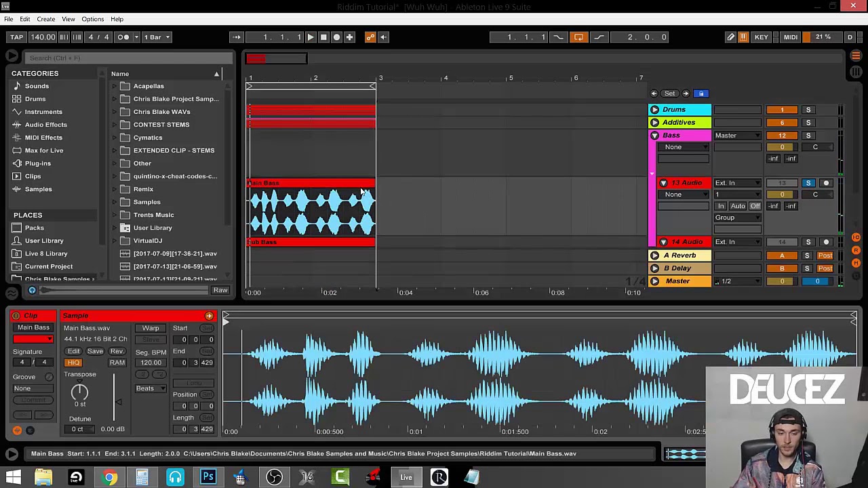Open the Beats warp mode dropdown

151,388
